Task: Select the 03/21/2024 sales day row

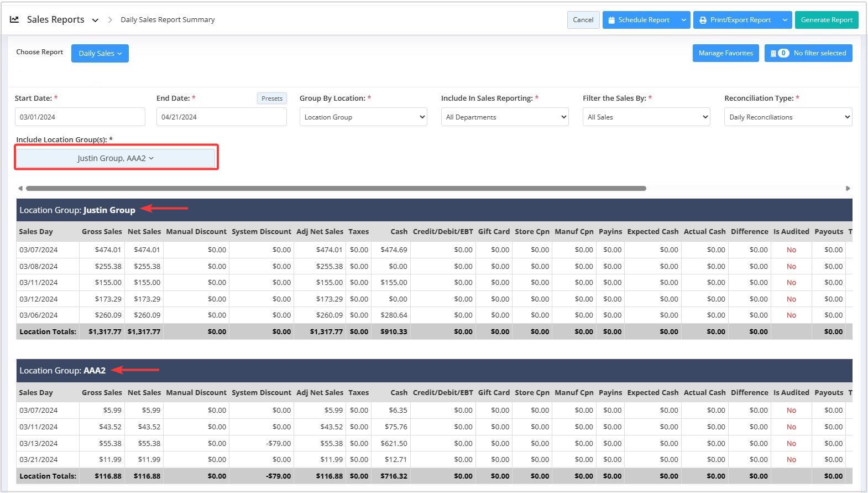Action: pyautogui.click(x=434, y=459)
